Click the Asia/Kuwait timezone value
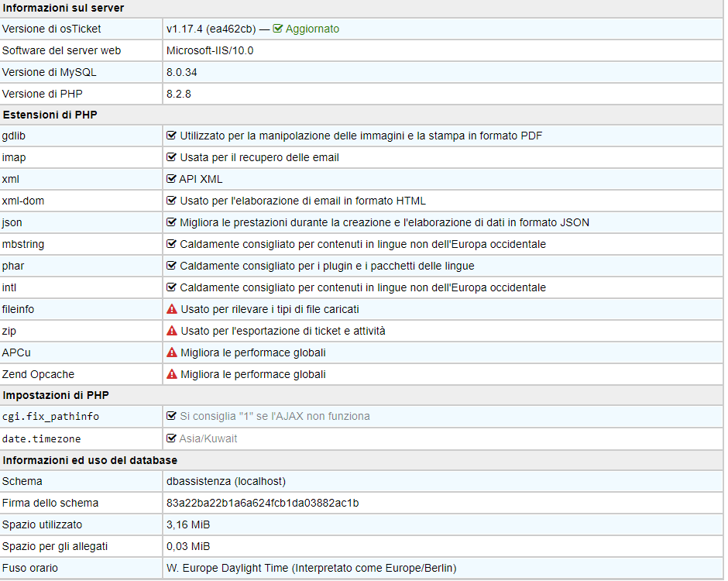The height and width of the screenshot is (581, 728). [x=208, y=438]
